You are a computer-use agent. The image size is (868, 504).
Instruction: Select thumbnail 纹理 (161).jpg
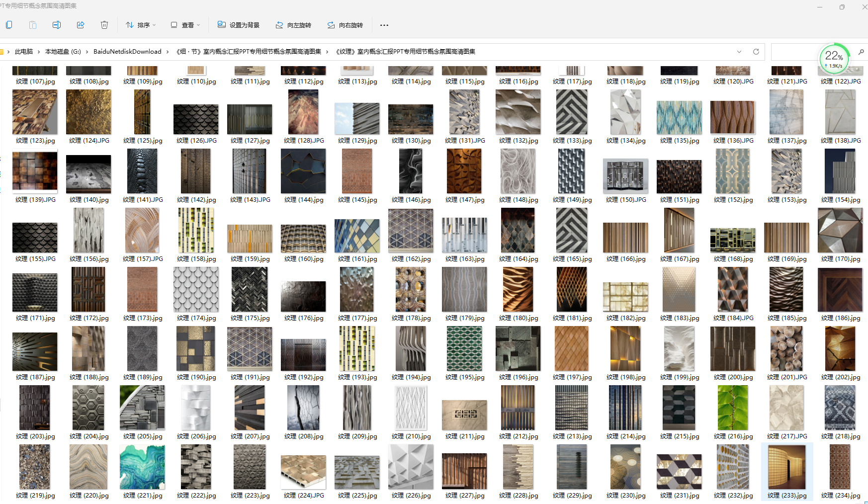(357, 236)
